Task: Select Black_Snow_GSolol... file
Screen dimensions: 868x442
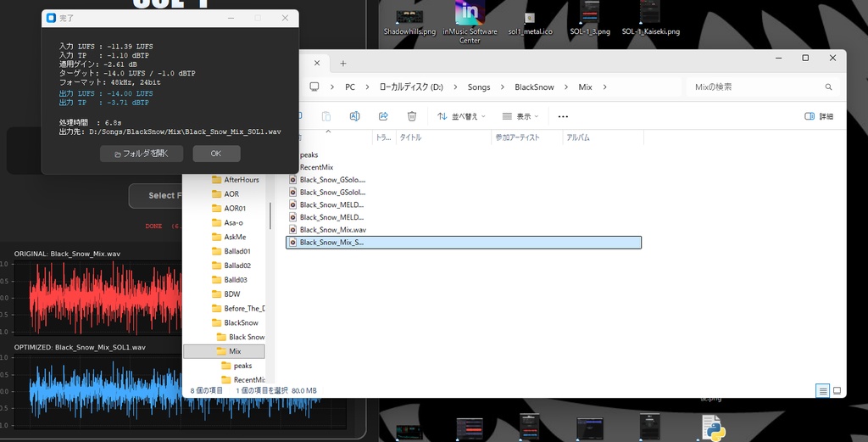Action: (x=328, y=193)
